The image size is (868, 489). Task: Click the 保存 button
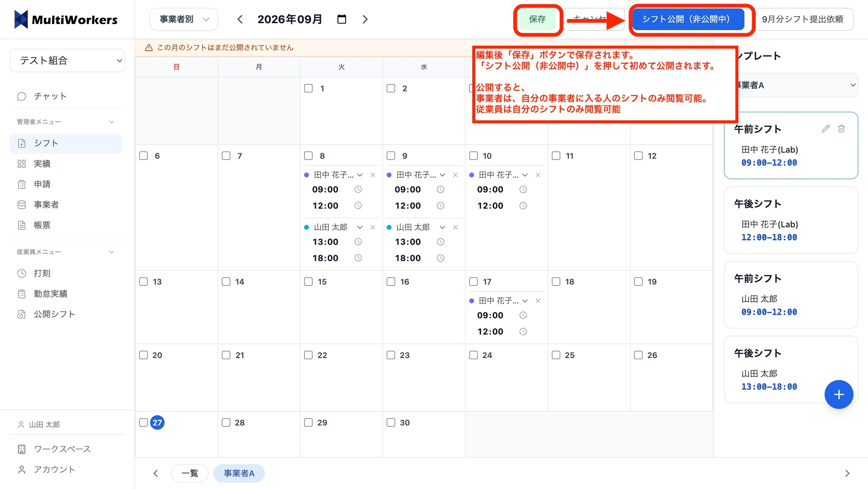(x=537, y=19)
